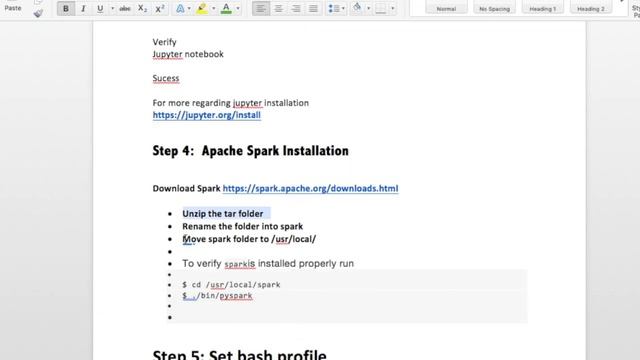Justify the paragraph text

coord(313,9)
